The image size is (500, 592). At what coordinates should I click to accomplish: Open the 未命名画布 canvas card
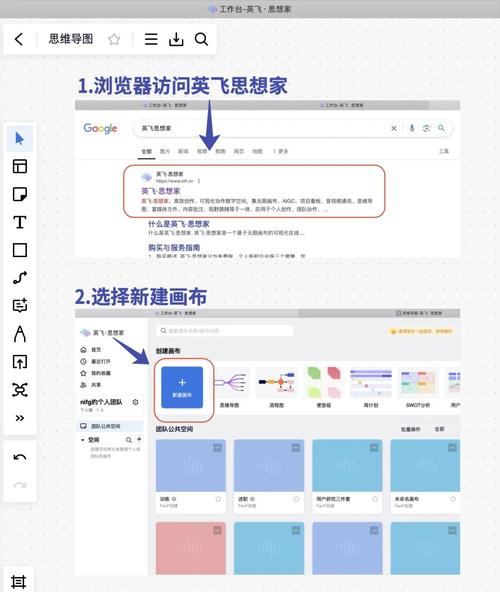[425, 476]
